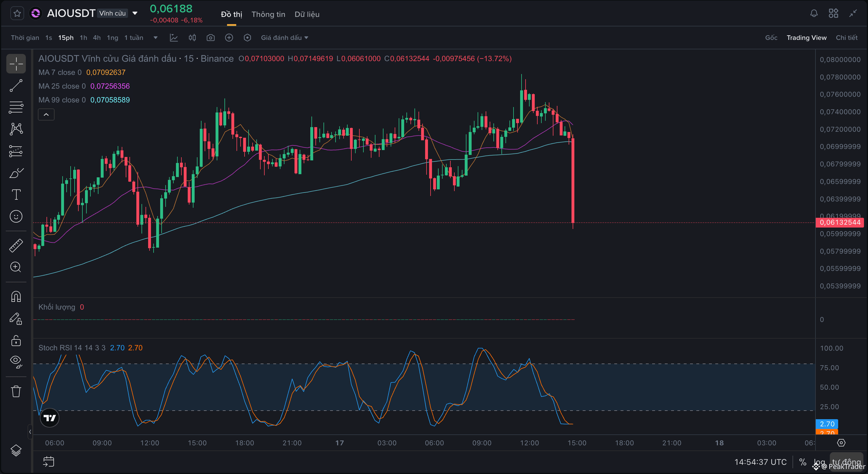Select the brush drawing tool
Image resolution: width=868 pixels, height=474 pixels.
click(x=16, y=173)
